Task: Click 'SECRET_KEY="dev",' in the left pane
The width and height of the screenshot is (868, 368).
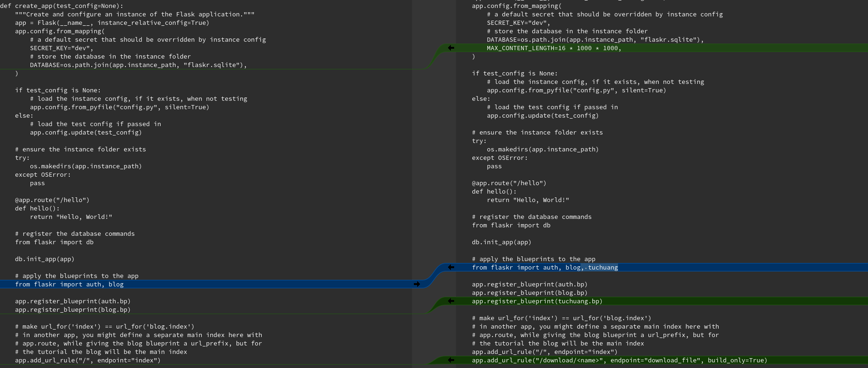Action: [x=62, y=48]
